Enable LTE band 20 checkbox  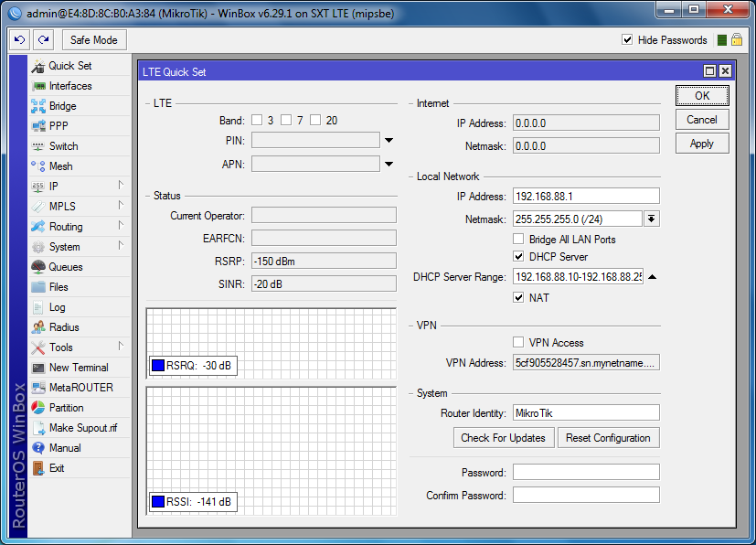[315, 121]
